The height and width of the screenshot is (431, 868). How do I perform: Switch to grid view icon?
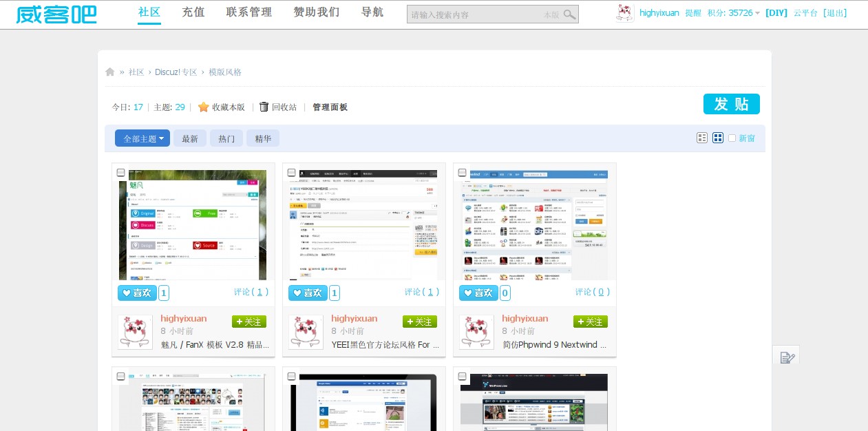tap(718, 138)
